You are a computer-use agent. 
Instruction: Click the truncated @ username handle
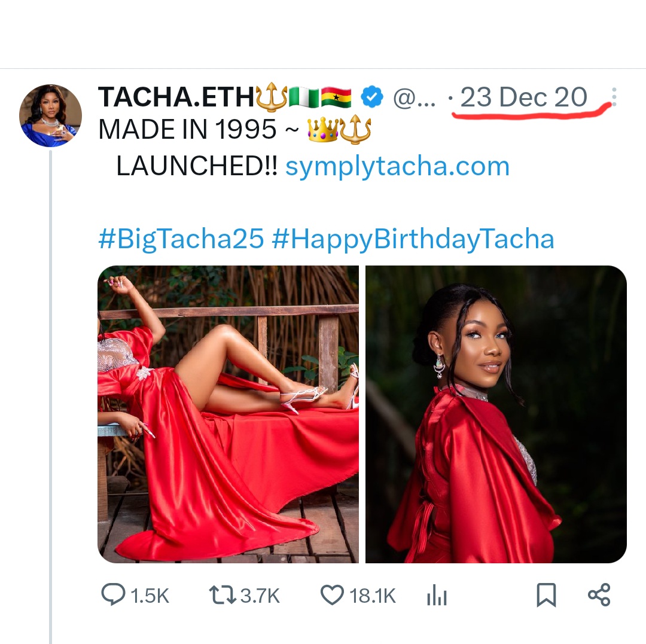415,97
